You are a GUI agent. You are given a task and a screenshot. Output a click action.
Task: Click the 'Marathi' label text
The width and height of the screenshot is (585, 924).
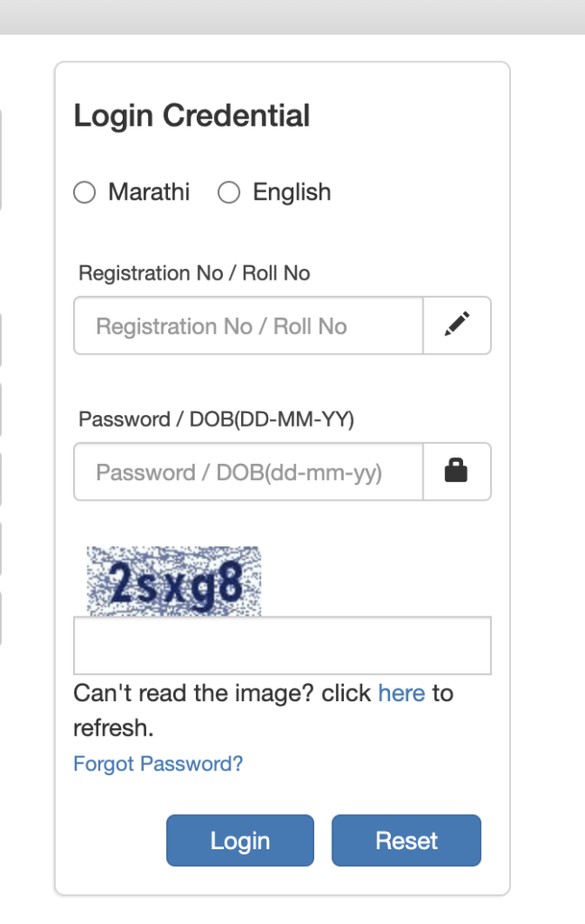pyautogui.click(x=149, y=192)
